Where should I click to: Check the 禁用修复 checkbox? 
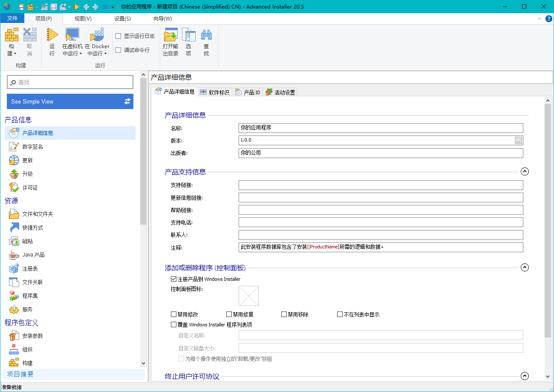[x=229, y=314]
